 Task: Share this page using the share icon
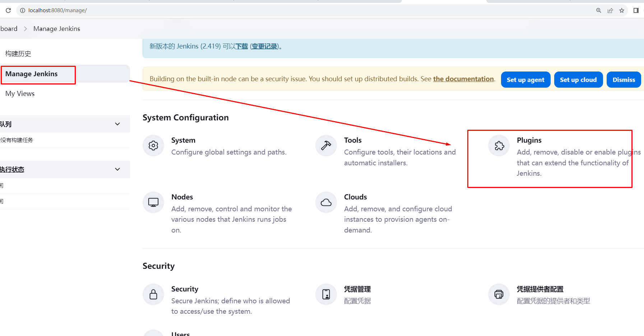610,10
